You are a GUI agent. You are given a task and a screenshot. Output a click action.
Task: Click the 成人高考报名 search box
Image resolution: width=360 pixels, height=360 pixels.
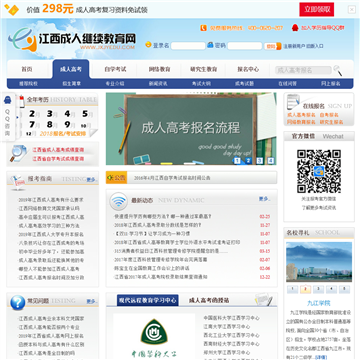tap(303, 70)
